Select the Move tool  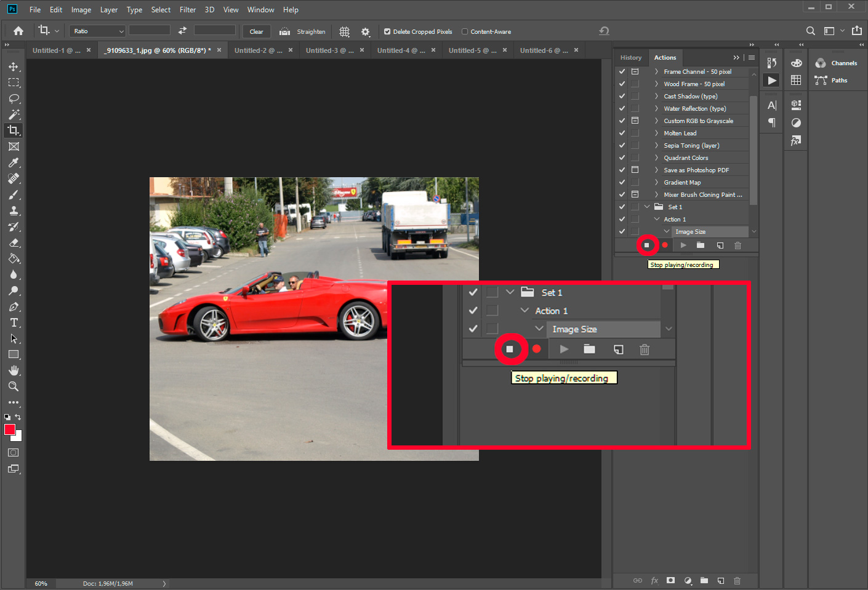[14, 66]
